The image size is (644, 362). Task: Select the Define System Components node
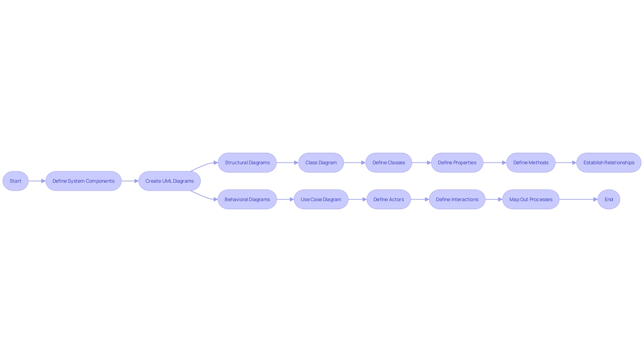[x=84, y=181]
